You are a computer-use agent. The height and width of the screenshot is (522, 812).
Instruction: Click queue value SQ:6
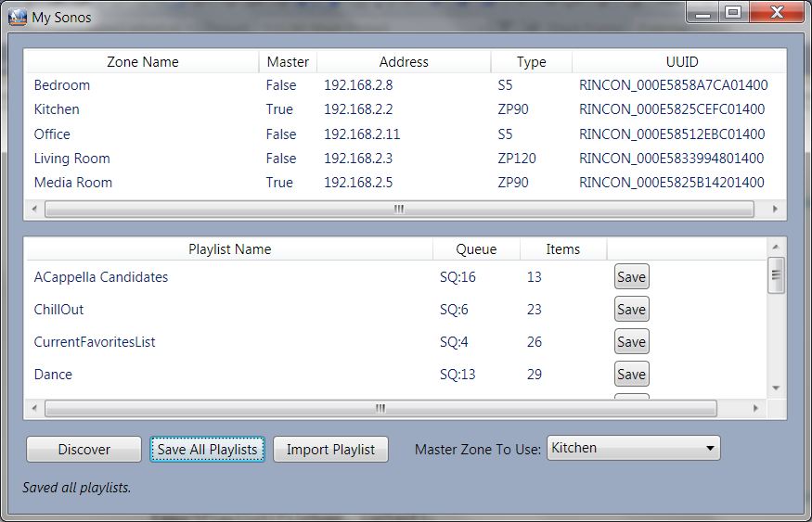pyautogui.click(x=454, y=310)
